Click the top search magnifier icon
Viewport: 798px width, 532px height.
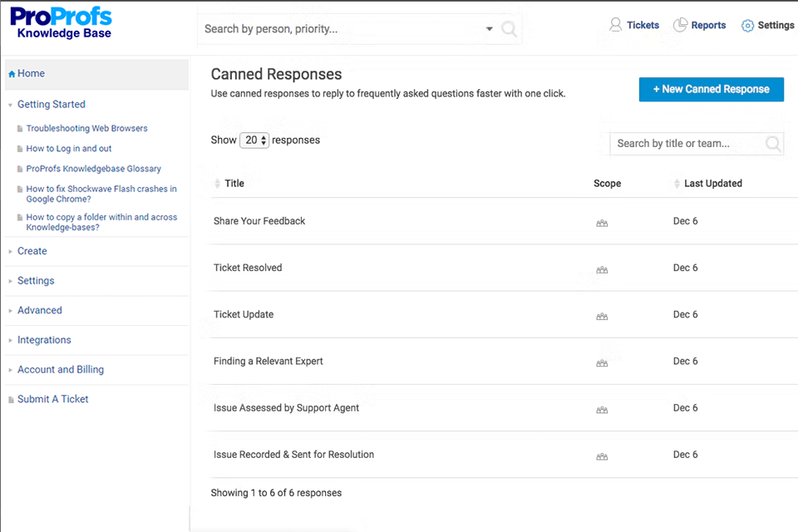point(509,29)
